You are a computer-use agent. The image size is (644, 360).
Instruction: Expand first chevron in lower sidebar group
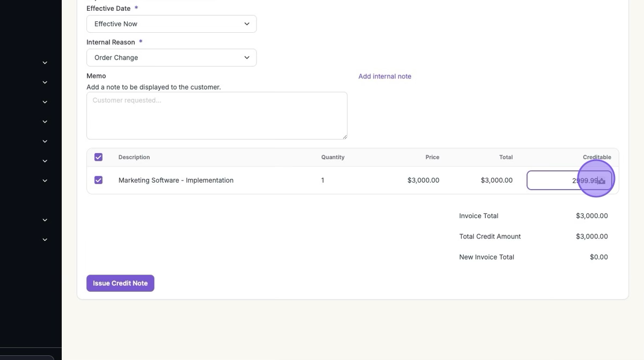45,220
